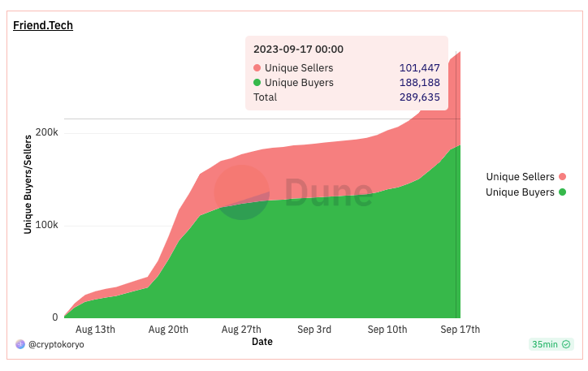Click the red Unique Sellers legend dot
This screenshot has width=588, height=371.
coord(562,177)
